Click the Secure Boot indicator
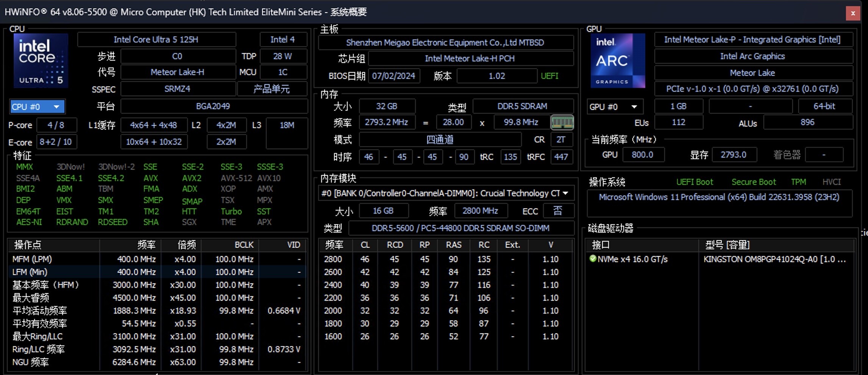Image resolution: width=868 pixels, height=375 pixels. (753, 182)
